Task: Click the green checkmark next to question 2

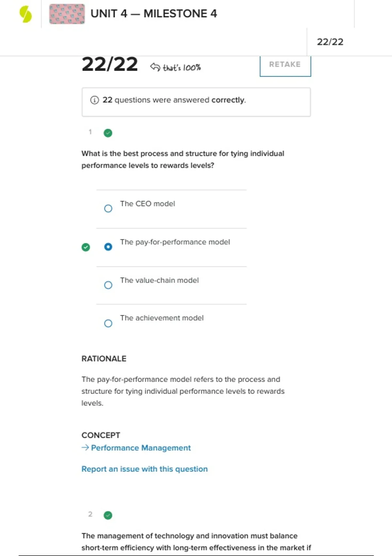Action: [x=108, y=515]
